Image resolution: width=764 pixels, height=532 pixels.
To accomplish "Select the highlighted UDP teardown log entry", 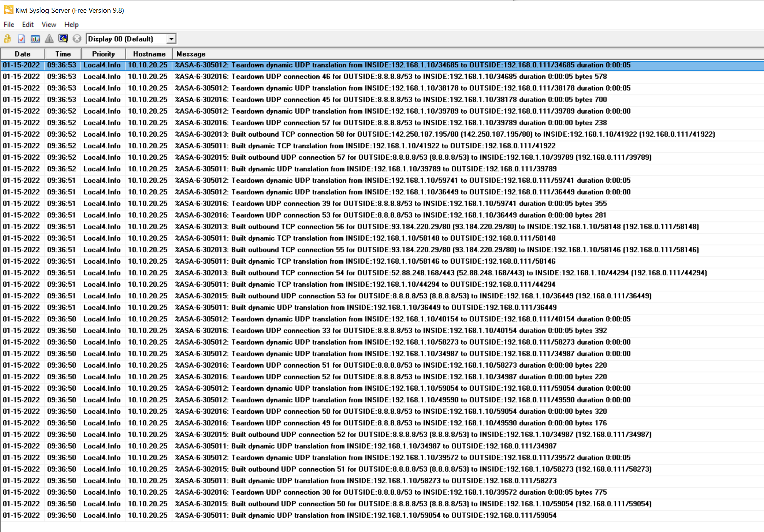I will [x=347, y=65].
